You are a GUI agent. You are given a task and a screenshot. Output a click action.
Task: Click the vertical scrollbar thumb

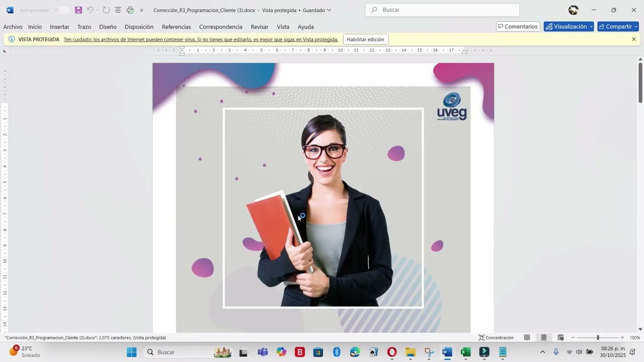[640, 82]
